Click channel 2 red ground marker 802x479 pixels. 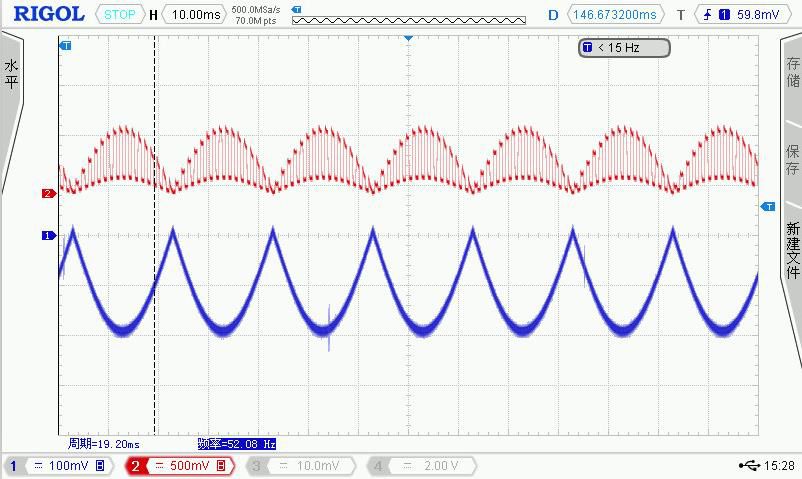(49, 193)
